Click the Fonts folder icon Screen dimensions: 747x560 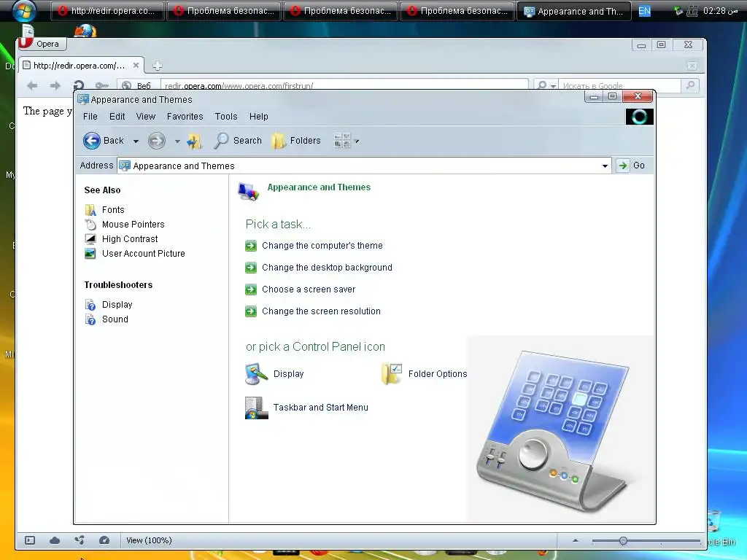coord(90,210)
